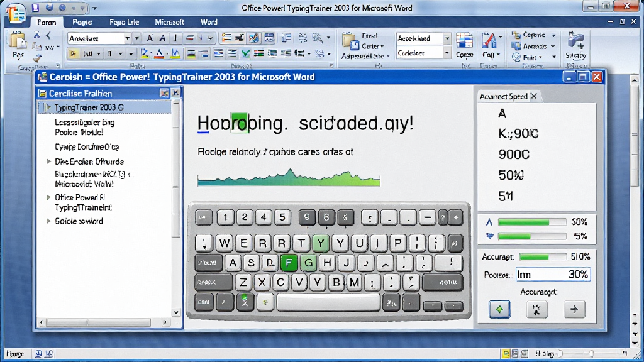Click the large Paste clipboard icon
Viewport: 644px width, 362px height.
18,41
